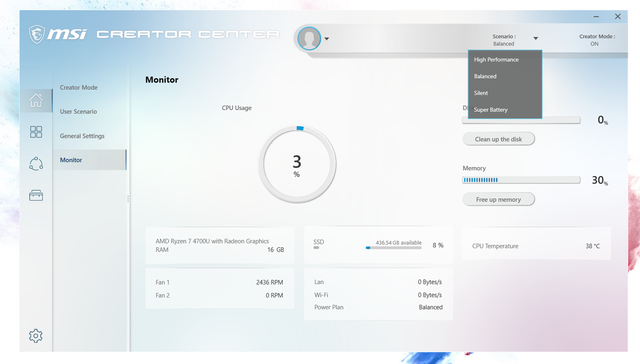Open Creator Mode in the side menu
The width and height of the screenshot is (640, 364).
click(x=79, y=87)
